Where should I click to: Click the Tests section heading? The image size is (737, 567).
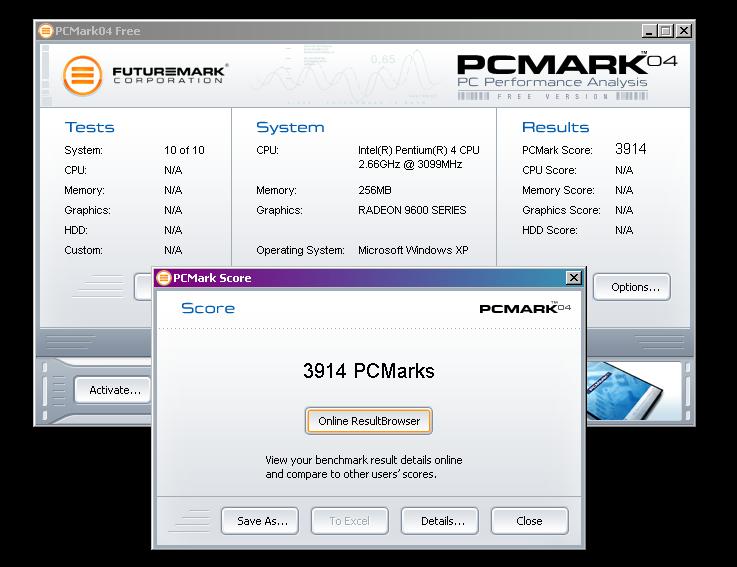pyautogui.click(x=89, y=127)
